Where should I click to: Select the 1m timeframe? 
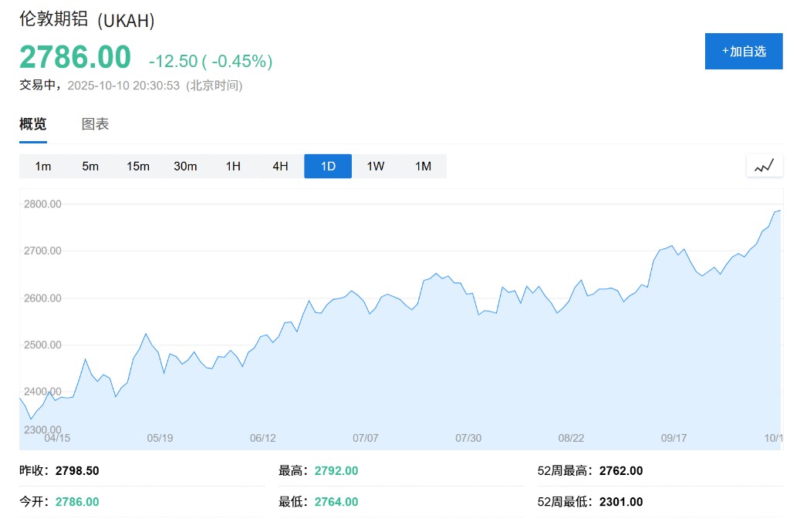coord(43,167)
